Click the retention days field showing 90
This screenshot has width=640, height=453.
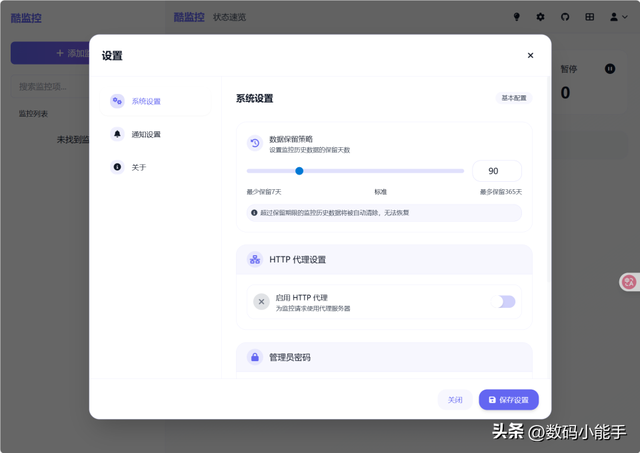[x=497, y=171]
